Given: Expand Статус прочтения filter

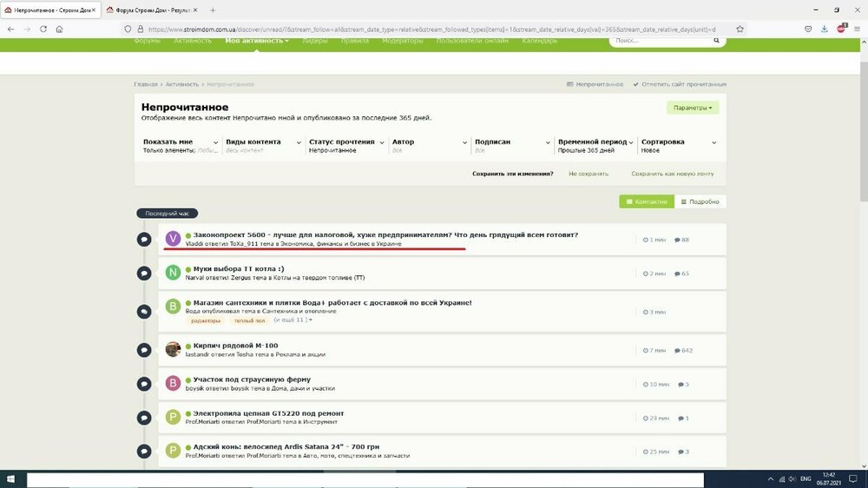Looking at the screenshot, I should [346, 145].
